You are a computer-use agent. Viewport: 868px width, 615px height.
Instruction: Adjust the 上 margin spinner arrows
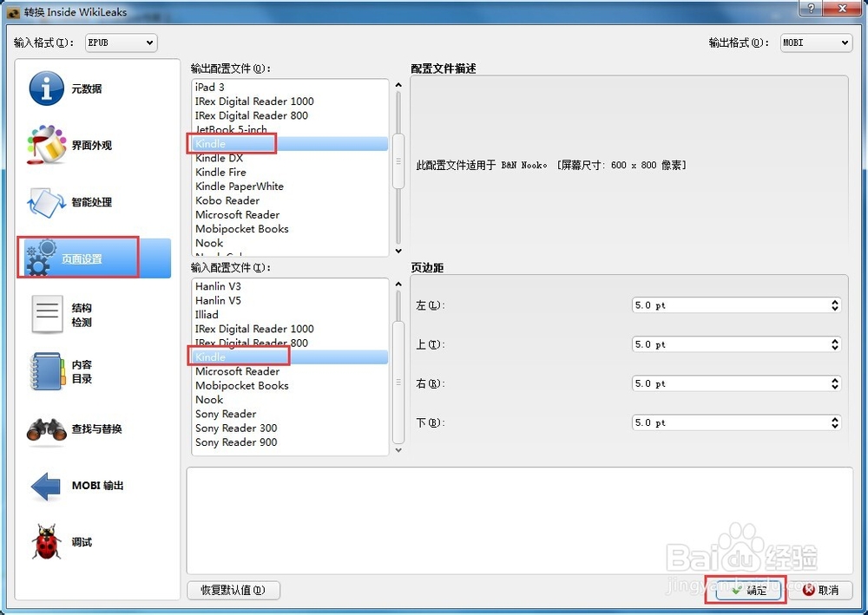pyautogui.click(x=835, y=344)
